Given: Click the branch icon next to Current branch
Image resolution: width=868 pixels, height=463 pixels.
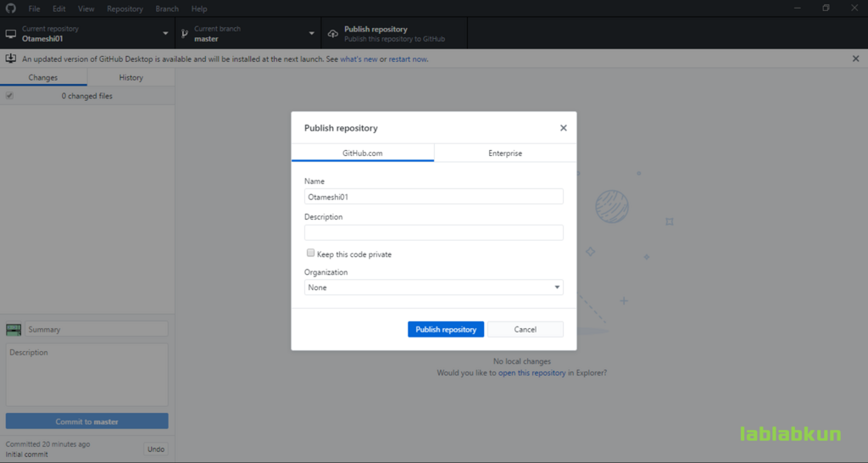Looking at the screenshot, I should 185,34.
